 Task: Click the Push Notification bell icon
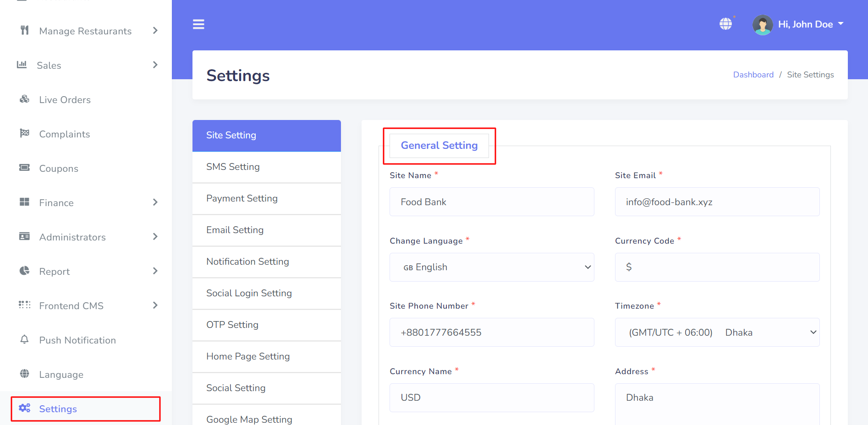25,339
